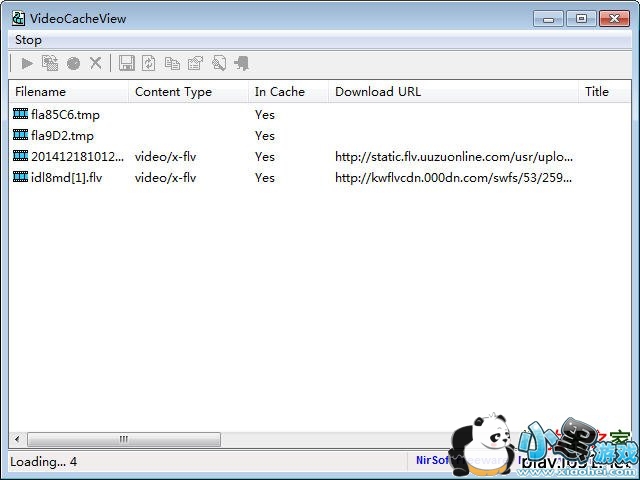Click the Copy Selected Files To icon
Screen dimensions: 640x480
point(50,64)
